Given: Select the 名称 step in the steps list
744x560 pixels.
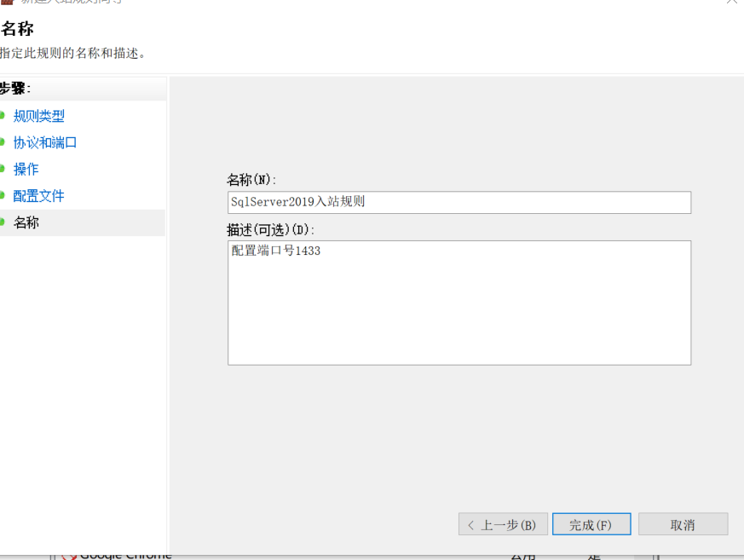Looking at the screenshot, I should [26, 222].
